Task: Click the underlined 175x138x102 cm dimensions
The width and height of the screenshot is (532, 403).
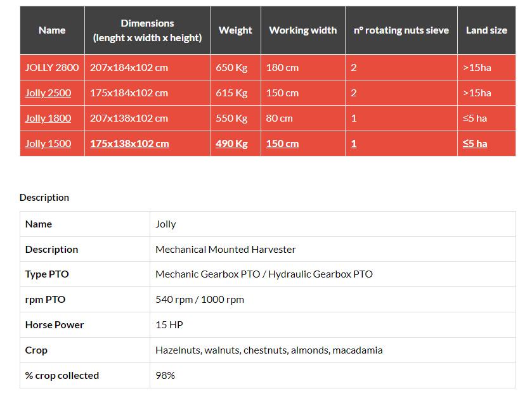Action: (129, 144)
